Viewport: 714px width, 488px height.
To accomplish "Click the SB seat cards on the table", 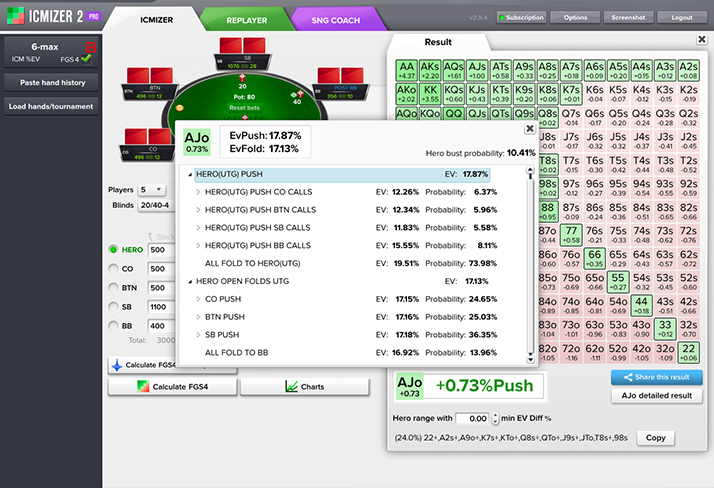I will (x=242, y=46).
